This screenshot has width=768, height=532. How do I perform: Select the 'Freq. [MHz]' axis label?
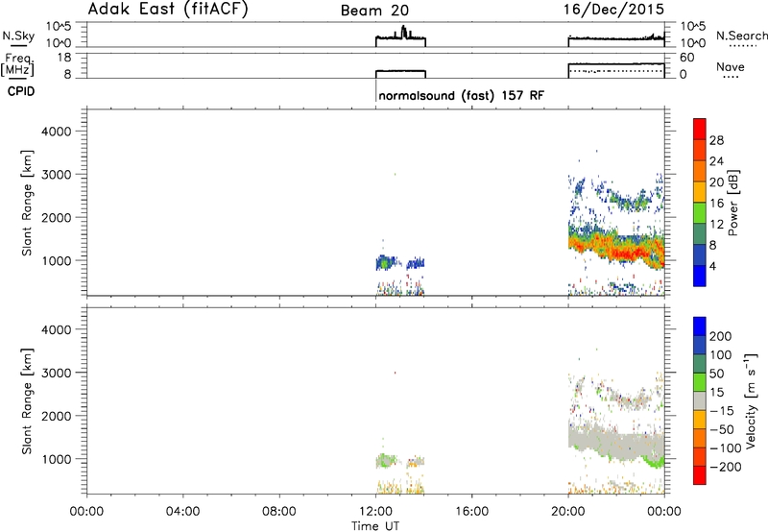17,65
